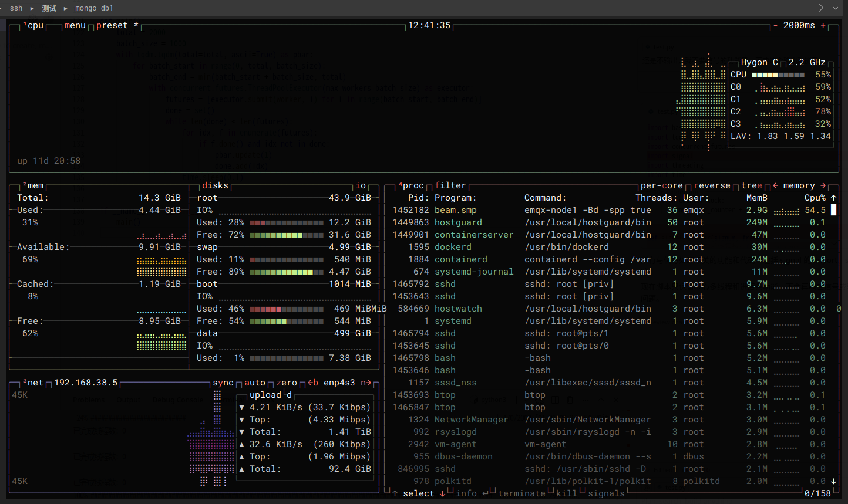Viewport: 848px width, 504px height.
Task: Click the 12:41:35 clock
Action: click(429, 25)
